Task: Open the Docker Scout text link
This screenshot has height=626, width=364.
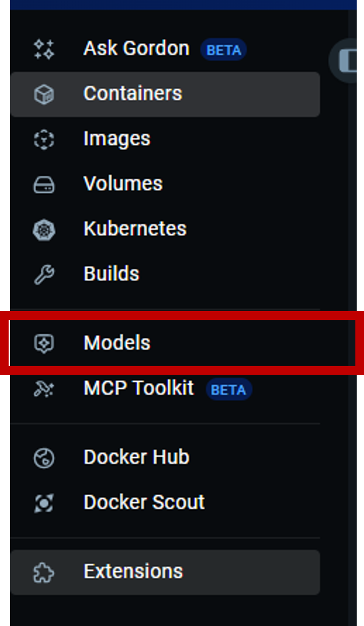Action: (x=144, y=502)
